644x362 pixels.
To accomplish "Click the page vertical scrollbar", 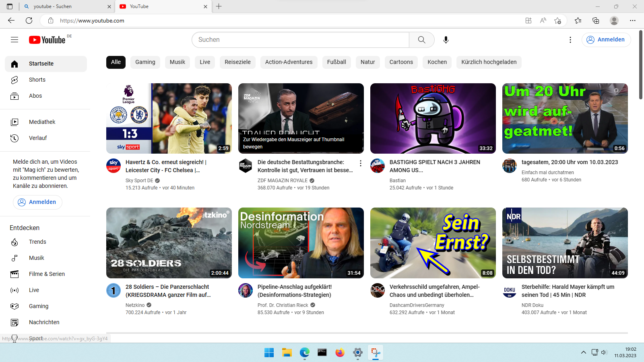I will (x=641, y=64).
